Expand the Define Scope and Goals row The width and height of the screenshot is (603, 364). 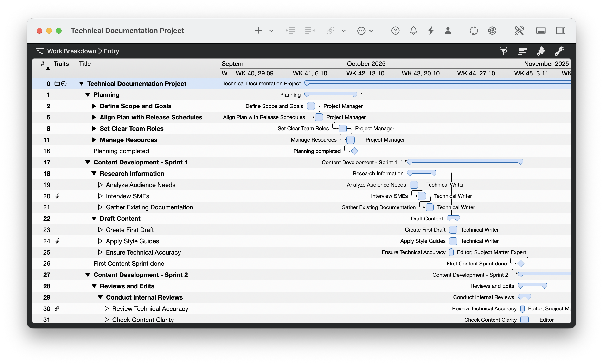tap(94, 106)
